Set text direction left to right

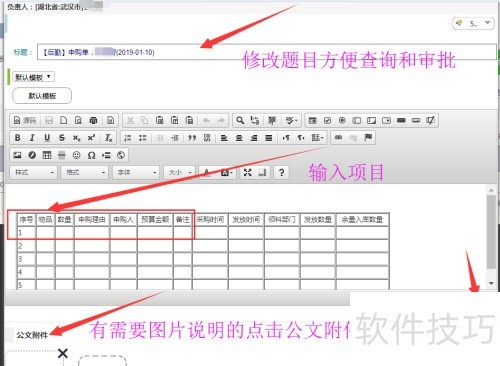point(286,138)
